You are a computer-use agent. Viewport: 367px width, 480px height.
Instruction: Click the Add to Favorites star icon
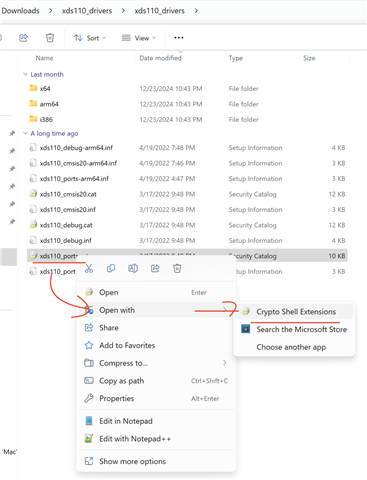click(x=89, y=345)
